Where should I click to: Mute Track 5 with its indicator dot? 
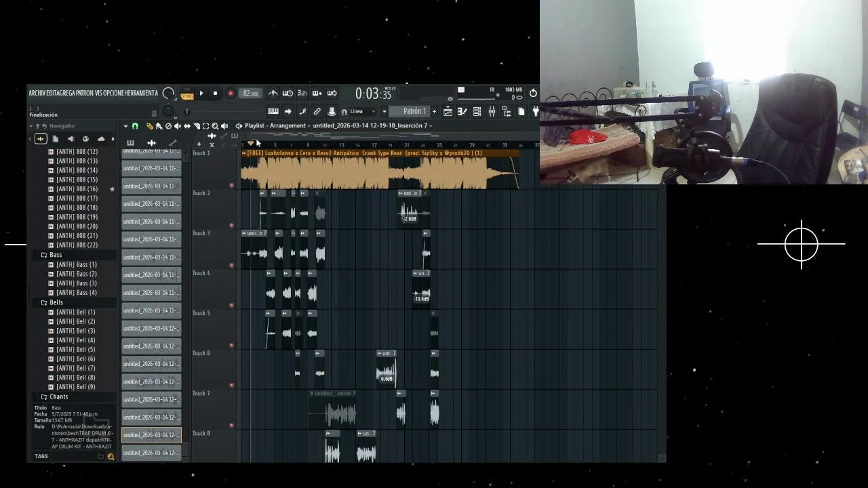(232, 345)
